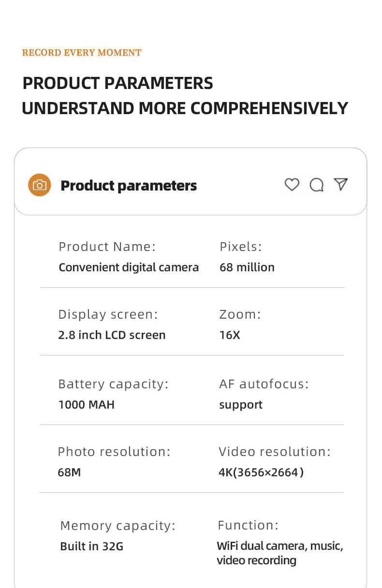
Task: Click the "Product parameters" card title
Action: click(x=129, y=186)
